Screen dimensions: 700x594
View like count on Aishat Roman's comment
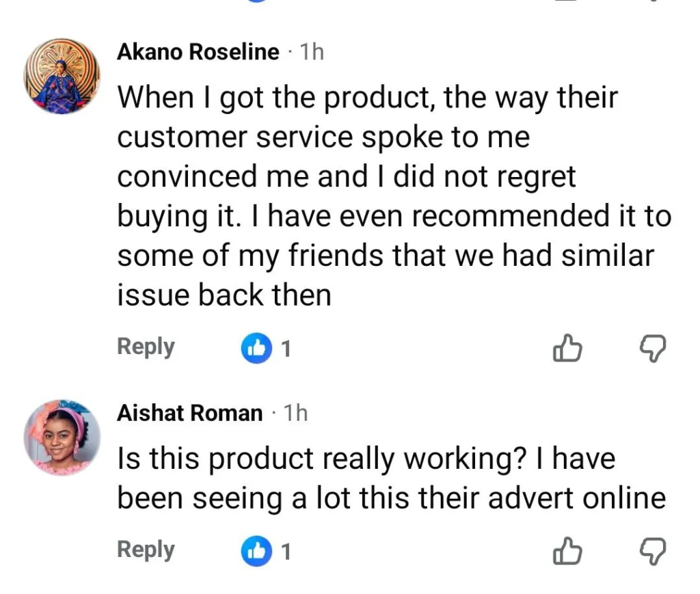click(x=286, y=552)
